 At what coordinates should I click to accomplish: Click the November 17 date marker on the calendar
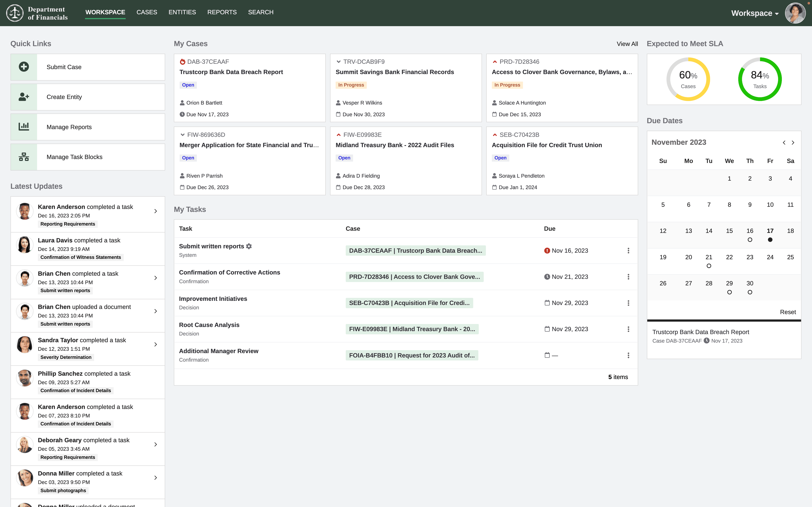tap(770, 238)
